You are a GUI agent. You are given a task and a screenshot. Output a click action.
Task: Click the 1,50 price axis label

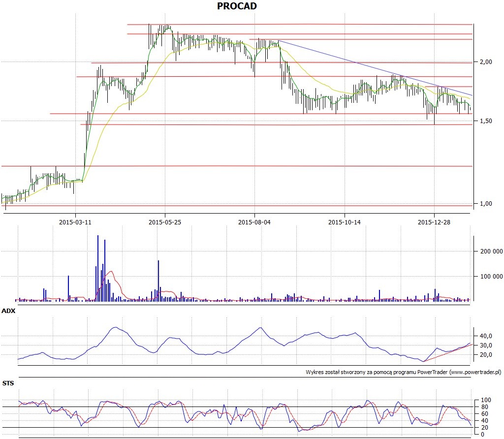(486, 121)
